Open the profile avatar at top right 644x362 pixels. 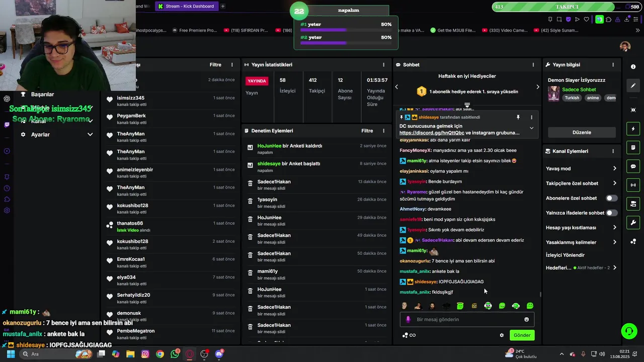tap(625, 46)
